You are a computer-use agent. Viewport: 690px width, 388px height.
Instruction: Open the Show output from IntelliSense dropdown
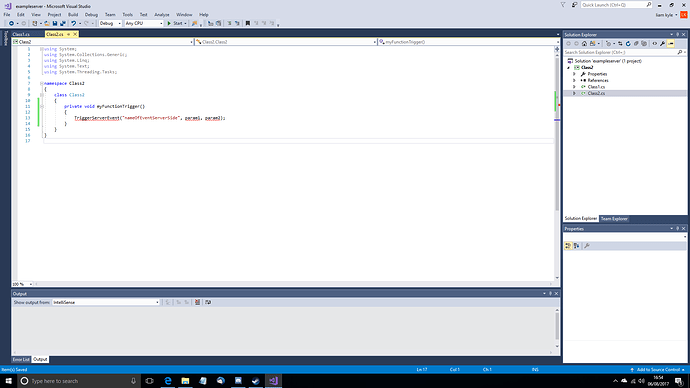click(106, 303)
